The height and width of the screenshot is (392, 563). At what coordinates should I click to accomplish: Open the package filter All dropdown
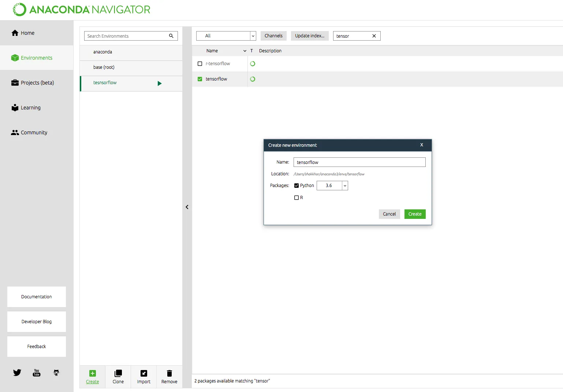[226, 36]
